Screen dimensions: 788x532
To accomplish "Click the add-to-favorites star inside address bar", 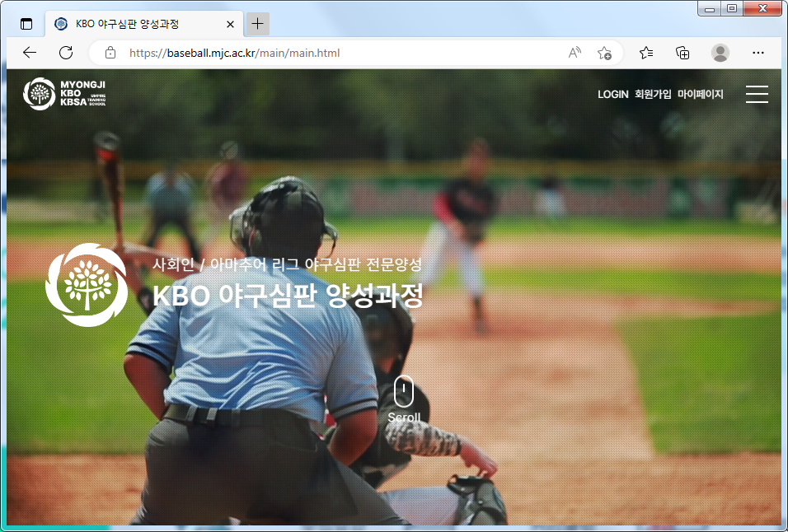I will pyautogui.click(x=604, y=53).
